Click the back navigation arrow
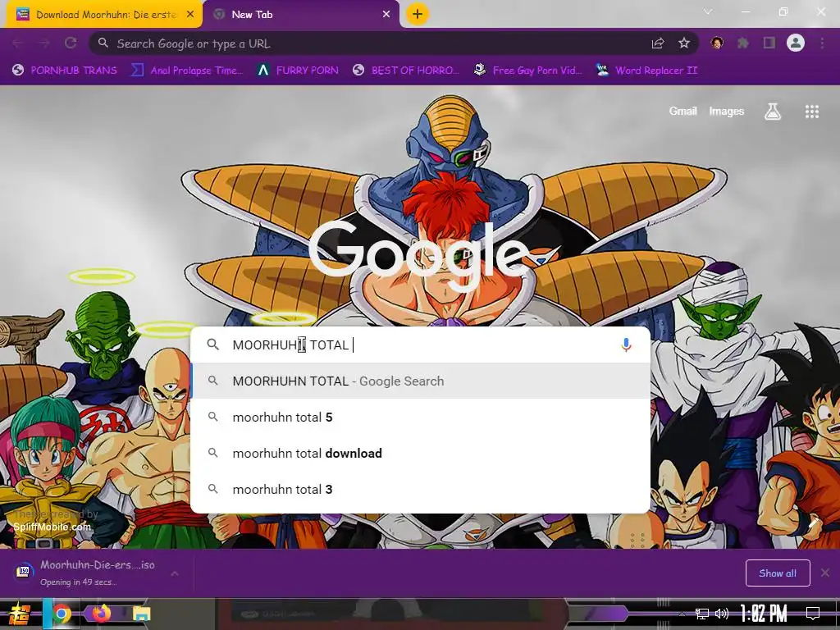Screen dimensions: 840x630 pos(18,43)
